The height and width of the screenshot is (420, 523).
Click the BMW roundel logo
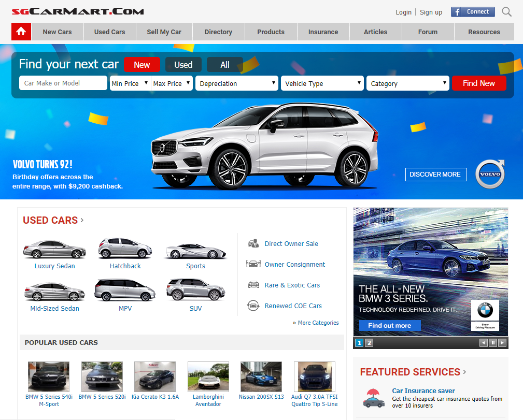pyautogui.click(x=485, y=311)
